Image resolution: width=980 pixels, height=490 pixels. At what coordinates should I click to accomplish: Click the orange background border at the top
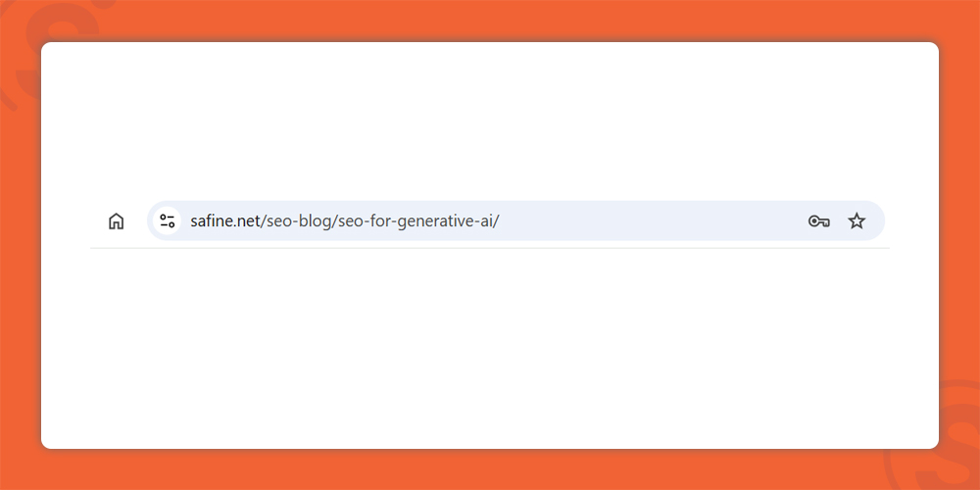click(x=490, y=19)
